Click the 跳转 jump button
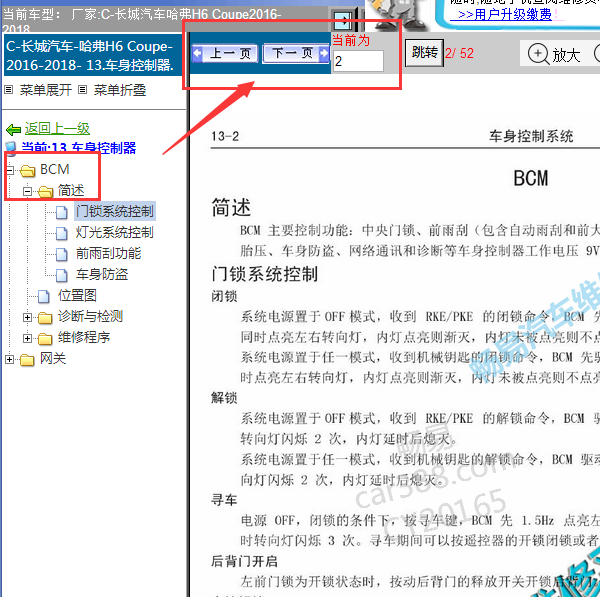 tap(424, 52)
